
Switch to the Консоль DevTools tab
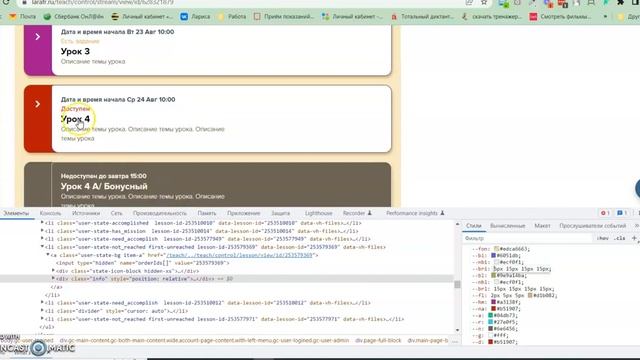50,213
